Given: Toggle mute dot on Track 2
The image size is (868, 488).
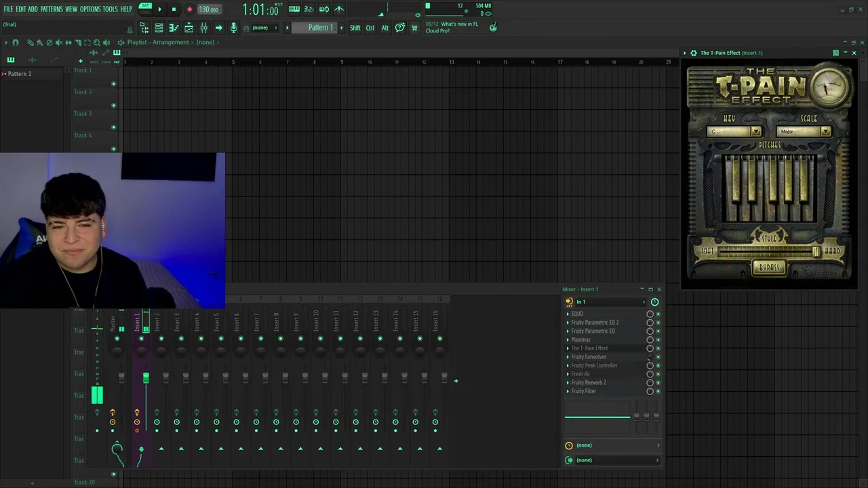Looking at the screenshot, I should coord(113,106).
